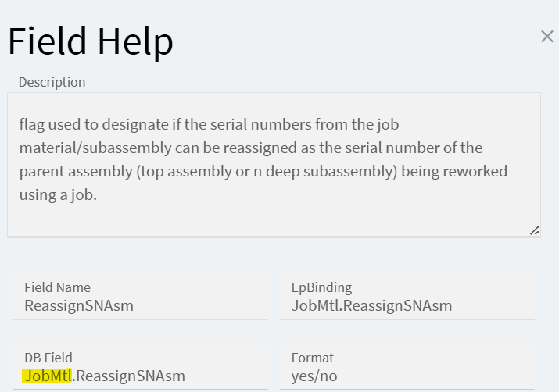Click the Description label
Screen dimensions: 559x392
click(52, 82)
